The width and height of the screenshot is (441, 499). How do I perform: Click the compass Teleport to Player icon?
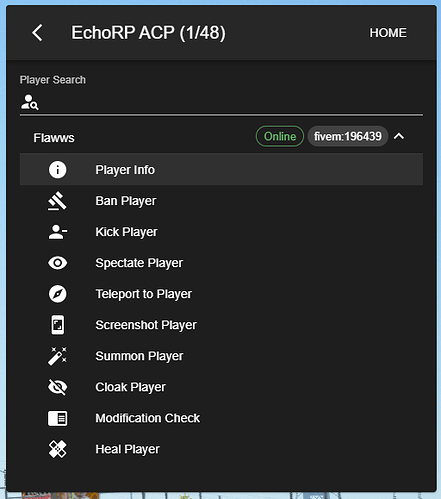(x=58, y=294)
